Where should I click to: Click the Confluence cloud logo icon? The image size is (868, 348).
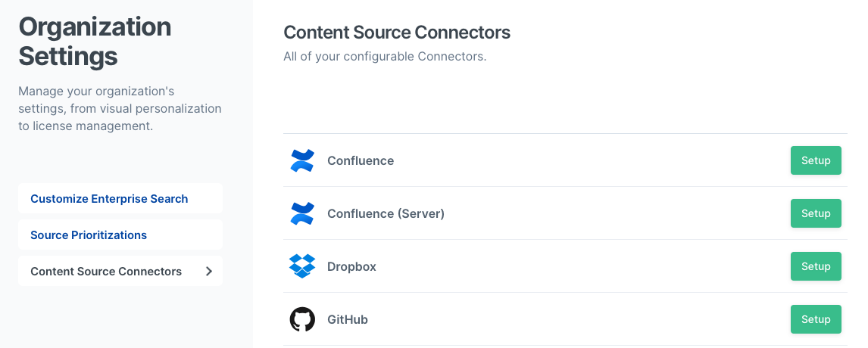tap(302, 161)
